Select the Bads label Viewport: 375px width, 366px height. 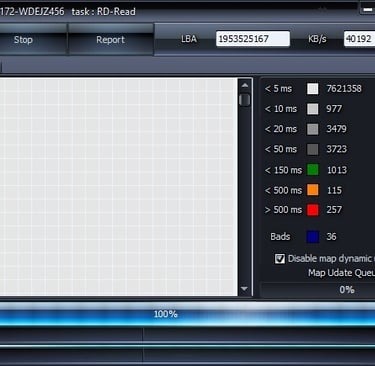click(280, 237)
